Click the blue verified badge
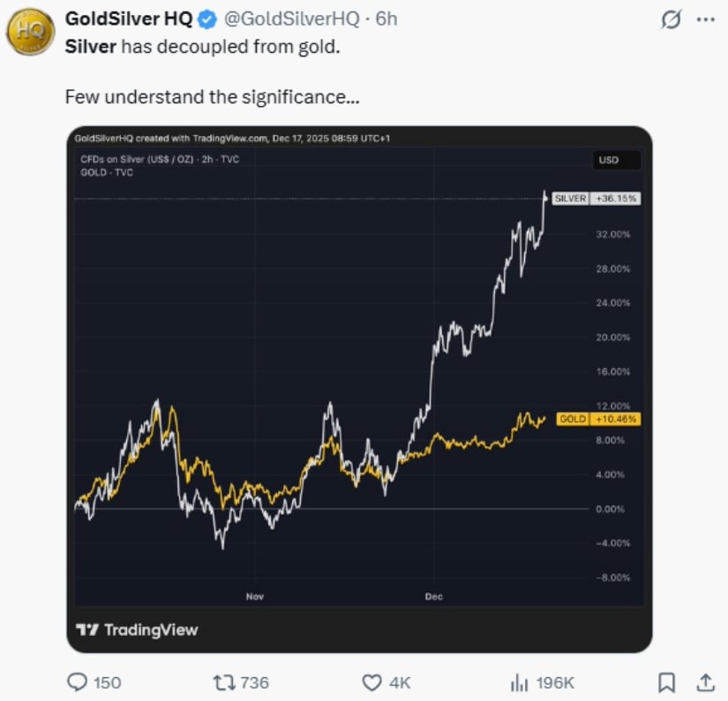728x701 pixels. coord(207,19)
